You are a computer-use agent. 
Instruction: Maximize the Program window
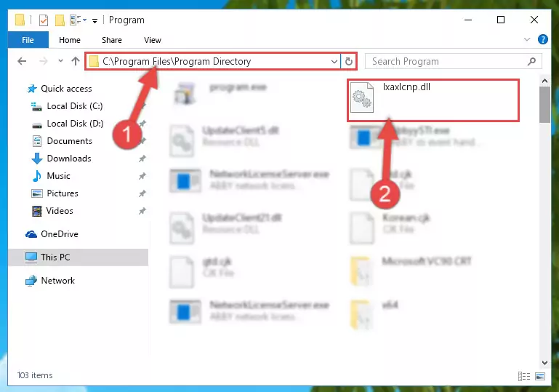[x=501, y=20]
